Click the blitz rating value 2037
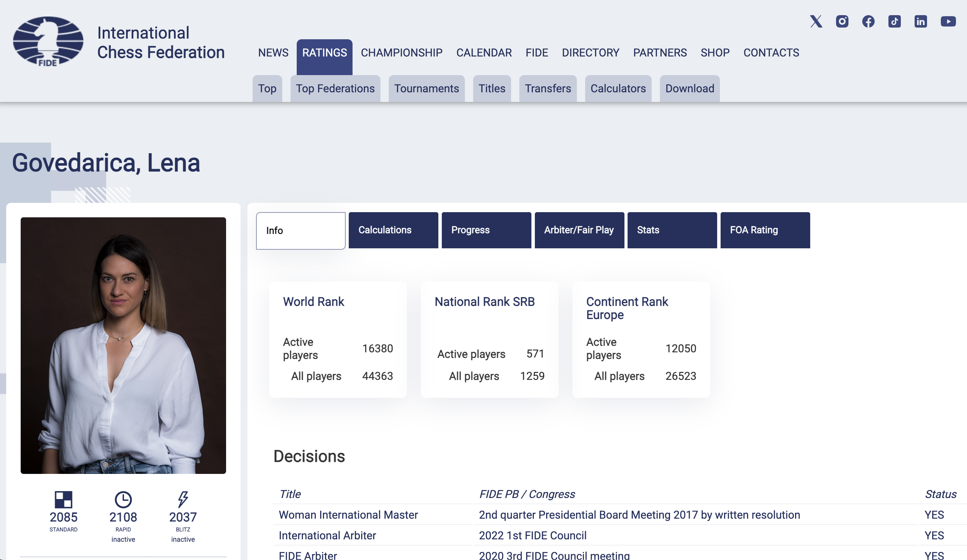This screenshot has height=560, width=967. (183, 517)
